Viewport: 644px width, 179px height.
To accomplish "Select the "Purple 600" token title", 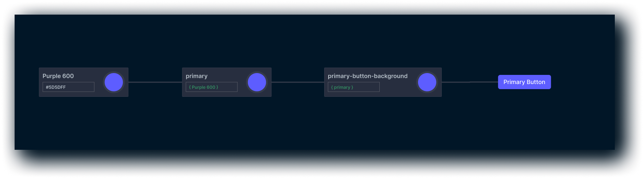I will 58,76.
